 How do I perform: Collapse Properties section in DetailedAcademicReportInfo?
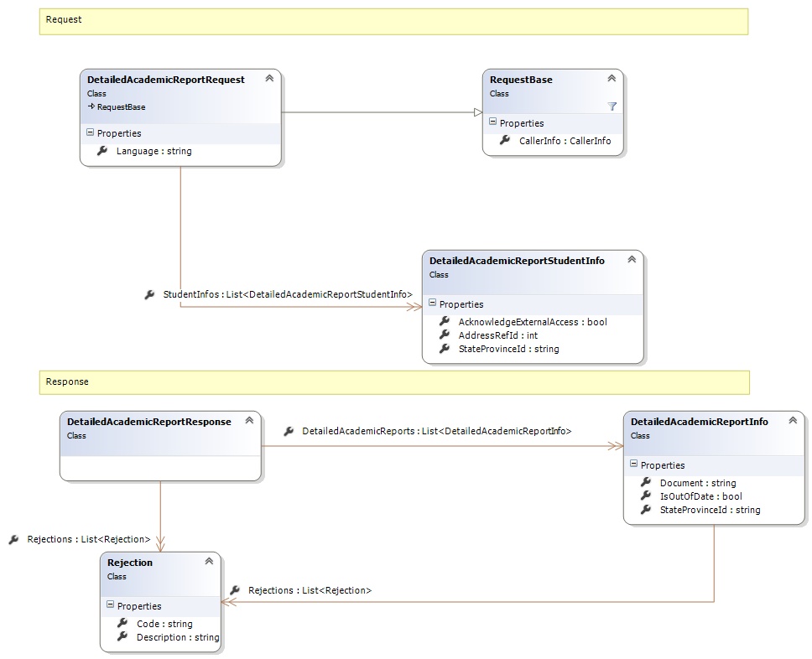(x=633, y=464)
